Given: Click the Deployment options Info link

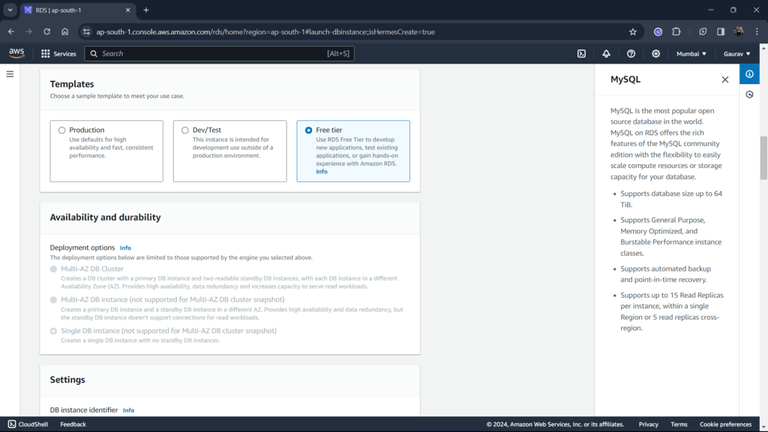Looking at the screenshot, I should pyautogui.click(x=125, y=248).
